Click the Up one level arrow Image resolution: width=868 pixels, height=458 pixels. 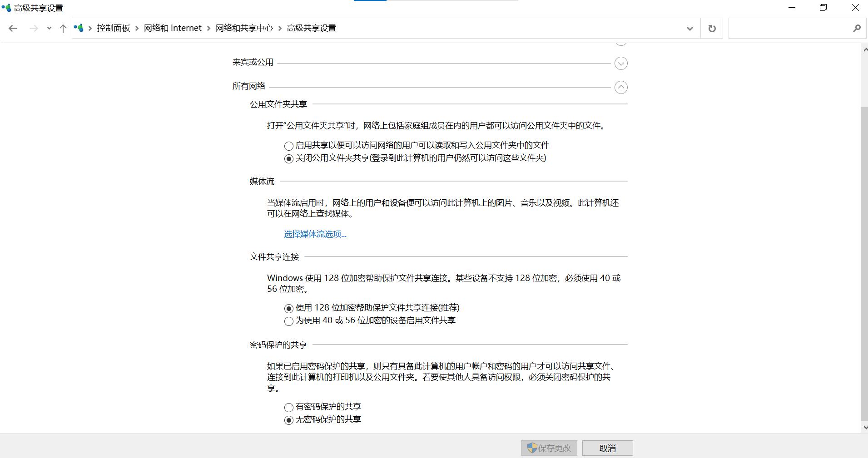point(63,28)
